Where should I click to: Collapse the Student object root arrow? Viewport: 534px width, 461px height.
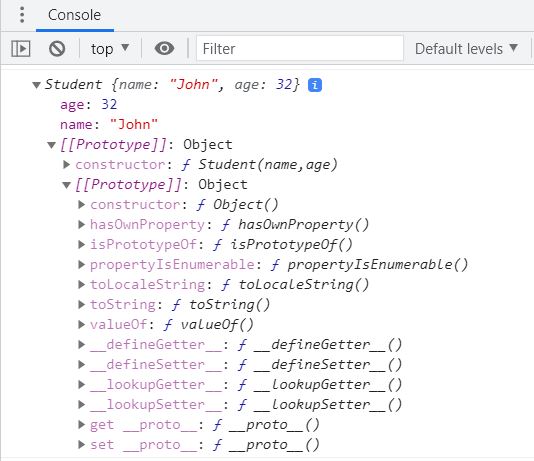tap(36, 85)
